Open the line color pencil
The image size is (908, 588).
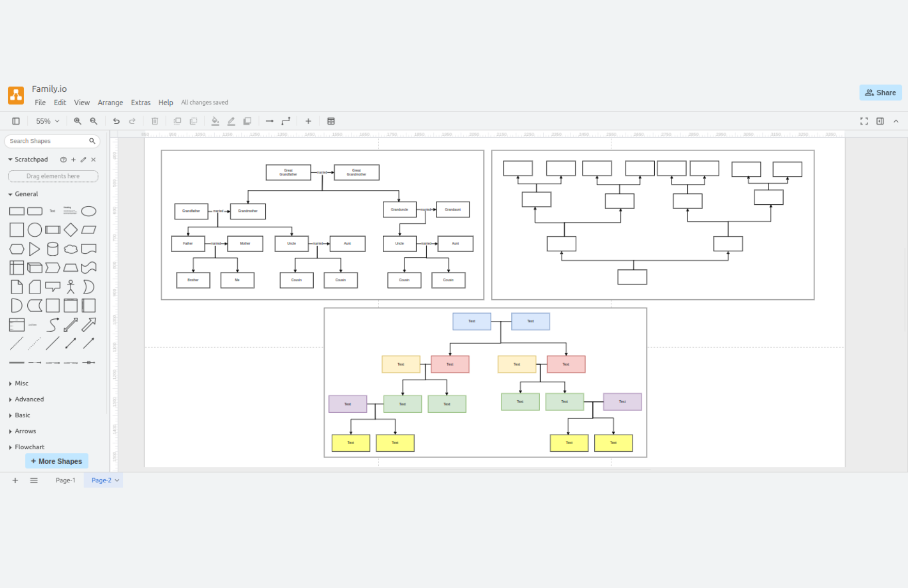[x=231, y=121]
